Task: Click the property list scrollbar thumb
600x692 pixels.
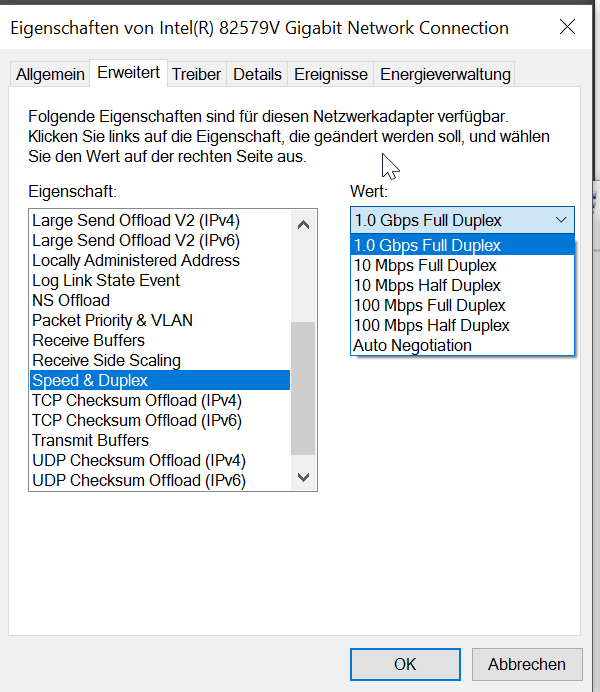Action: 303,388
